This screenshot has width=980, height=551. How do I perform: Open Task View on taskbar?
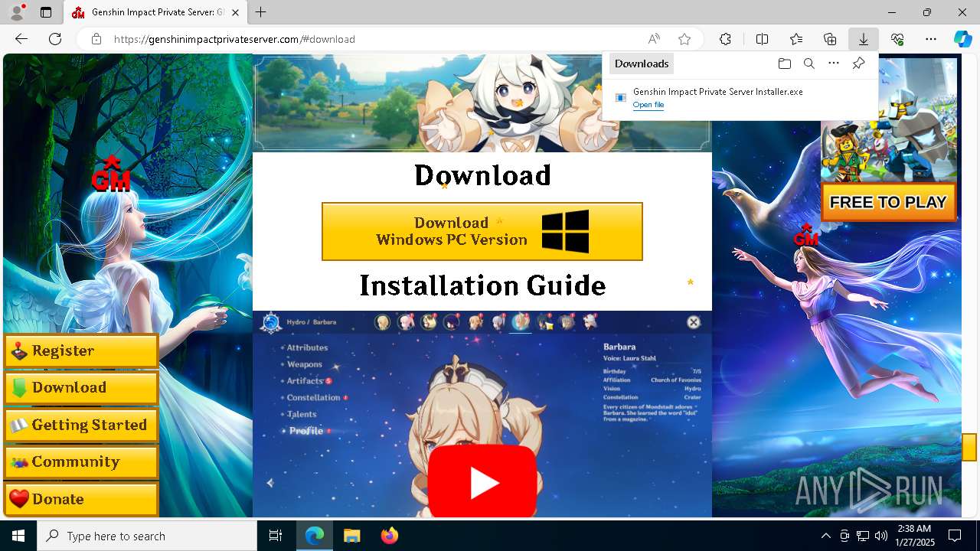[x=276, y=536]
